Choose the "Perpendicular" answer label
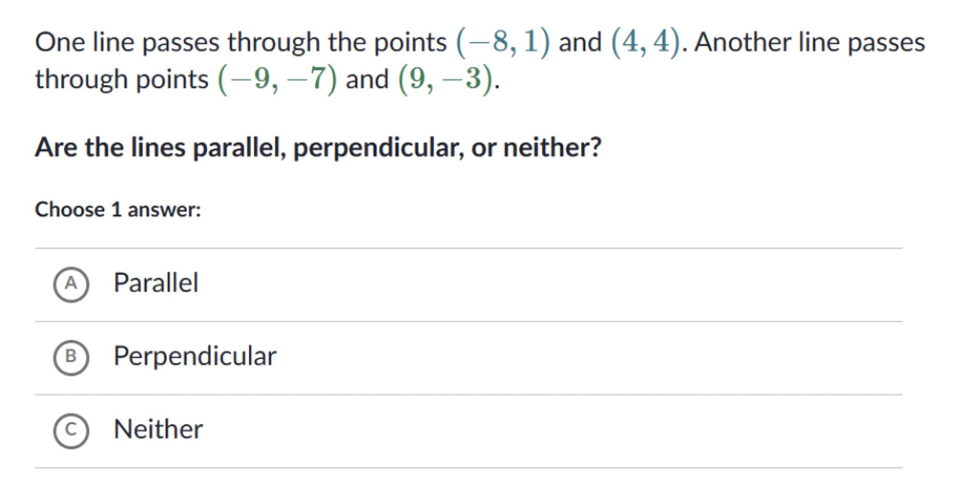Screen dimensions: 980x486 (x=195, y=356)
